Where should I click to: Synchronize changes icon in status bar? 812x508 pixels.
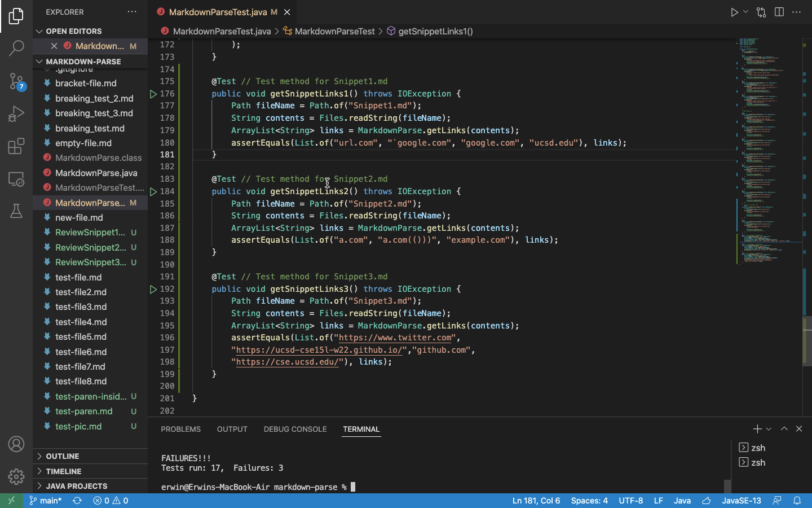[x=77, y=501]
